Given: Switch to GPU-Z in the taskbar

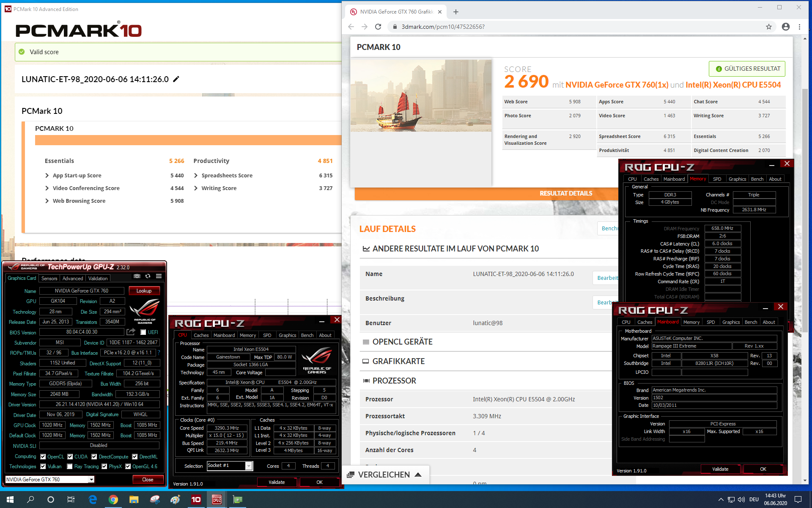Looking at the screenshot, I should coord(237,500).
